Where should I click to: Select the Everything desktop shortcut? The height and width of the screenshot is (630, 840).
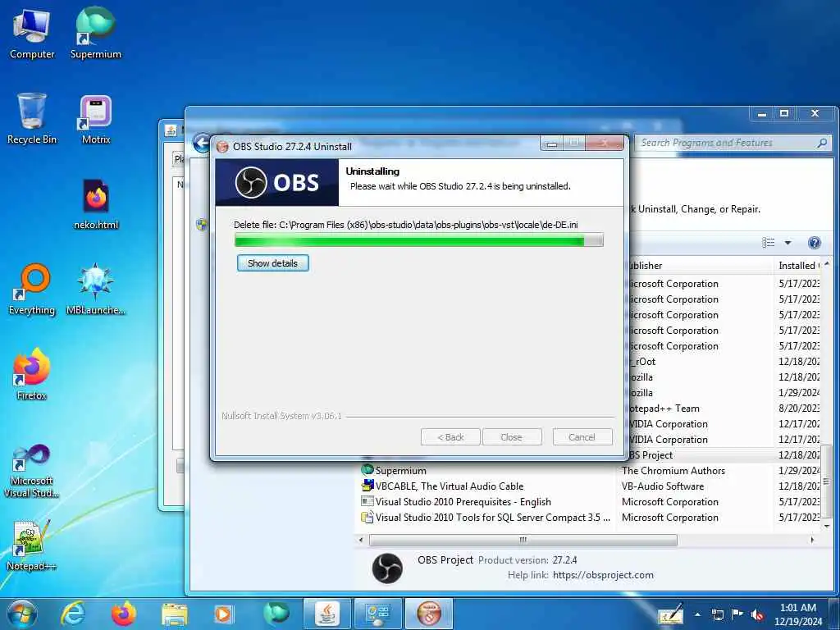pyautogui.click(x=32, y=290)
